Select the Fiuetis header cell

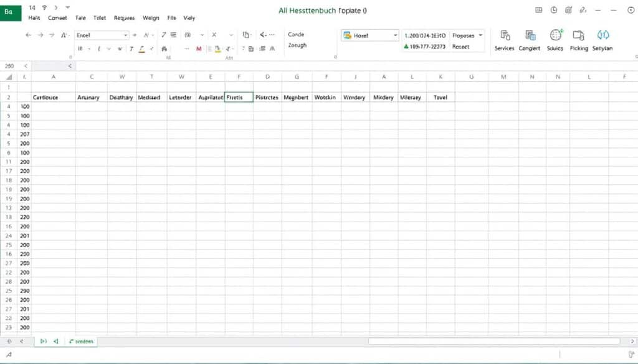click(239, 98)
